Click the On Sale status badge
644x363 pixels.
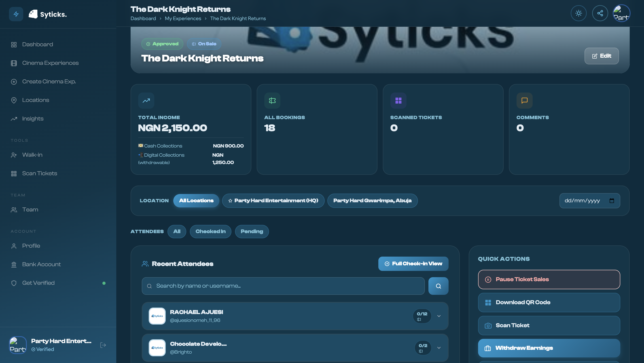click(204, 44)
